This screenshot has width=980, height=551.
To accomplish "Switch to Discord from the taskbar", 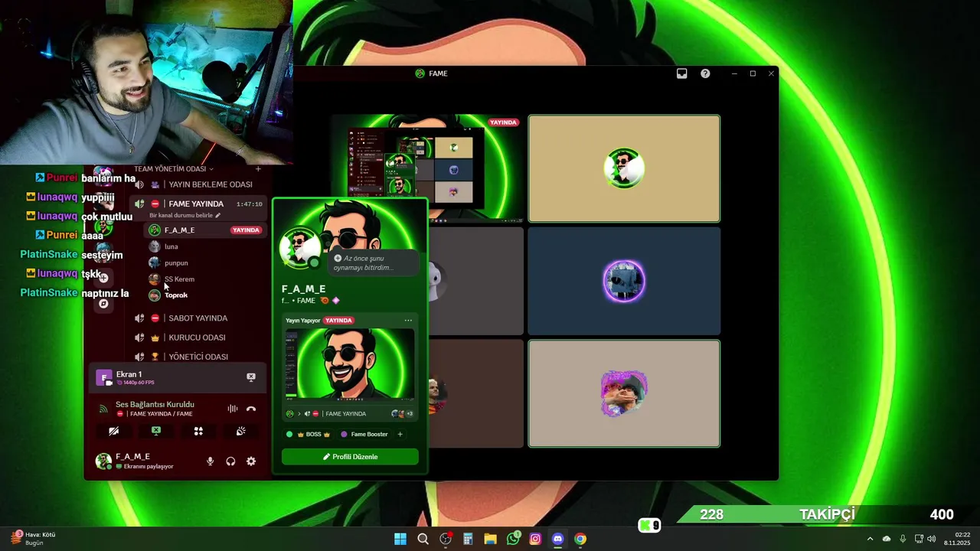I will [x=557, y=539].
